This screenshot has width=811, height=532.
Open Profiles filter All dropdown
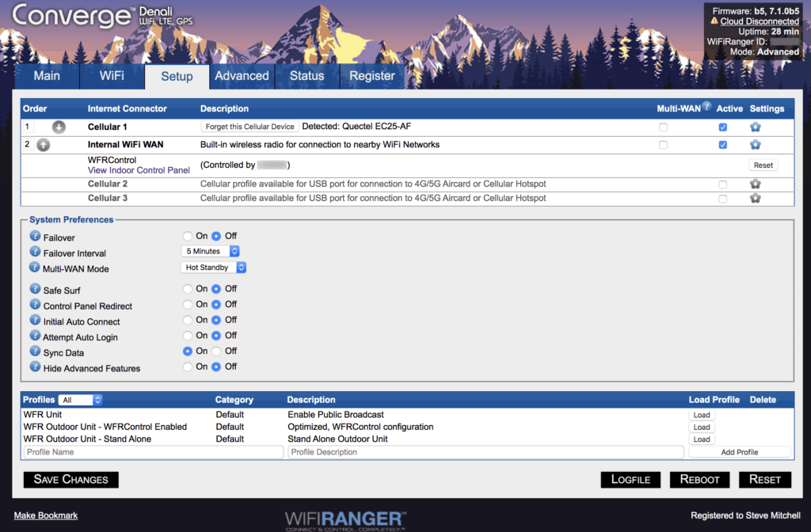tap(80, 400)
